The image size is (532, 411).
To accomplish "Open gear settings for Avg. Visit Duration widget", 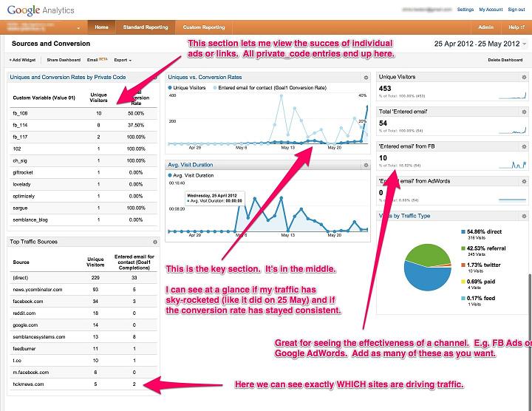I will pyautogui.click(x=366, y=166).
